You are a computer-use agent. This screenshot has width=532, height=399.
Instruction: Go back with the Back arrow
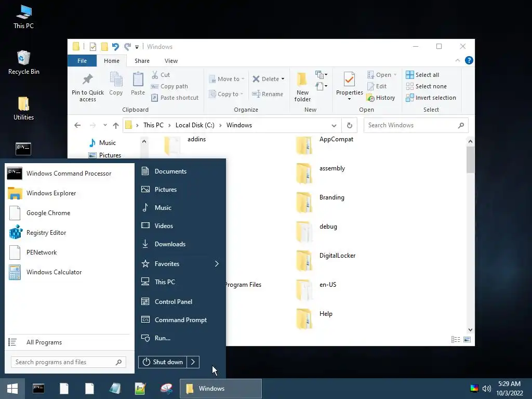77,125
